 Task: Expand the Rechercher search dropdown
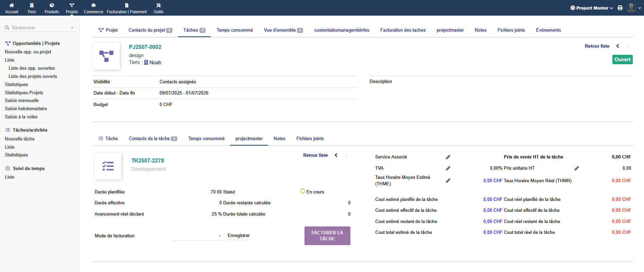pos(72,28)
